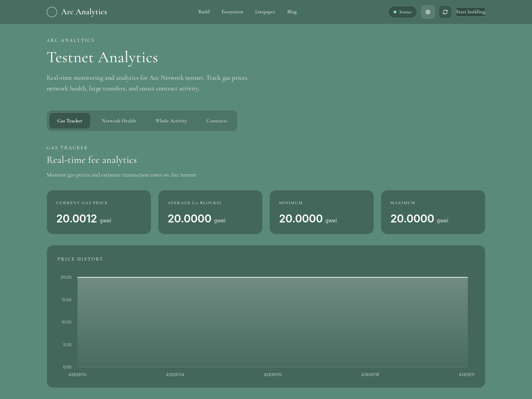The image size is (532, 399).
Task: Click the Maximum gas price card
Action: click(x=433, y=212)
